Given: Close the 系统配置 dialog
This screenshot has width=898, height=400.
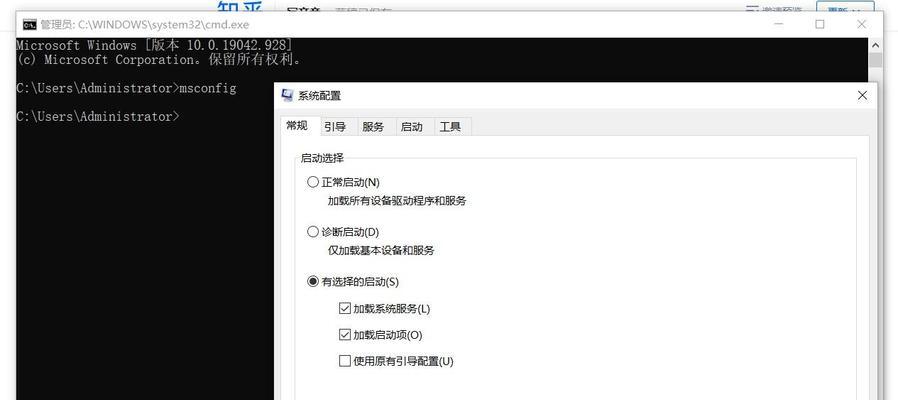Looking at the screenshot, I should pos(862,96).
